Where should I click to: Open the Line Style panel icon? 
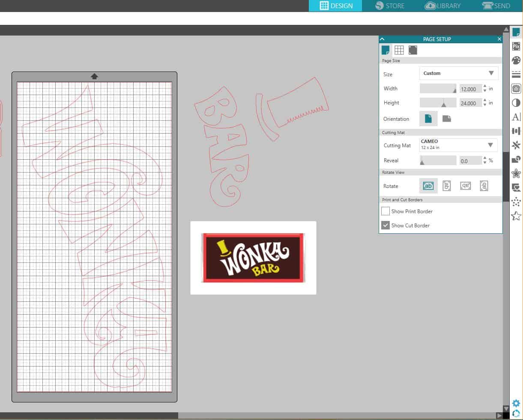(516, 74)
